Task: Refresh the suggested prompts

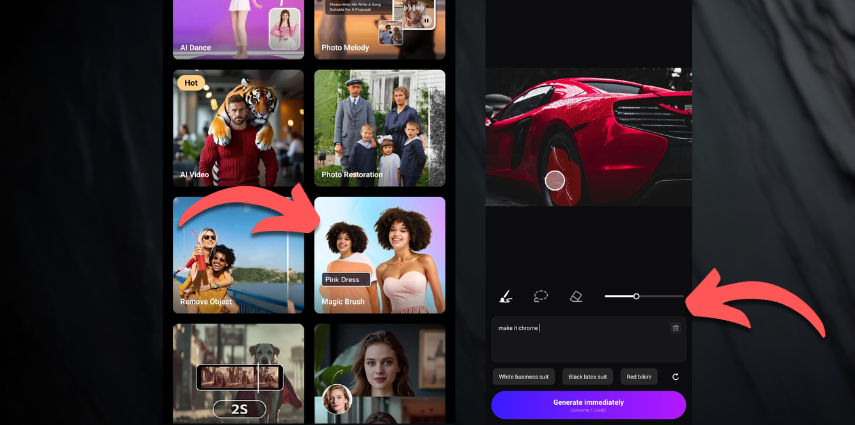Action: point(676,377)
